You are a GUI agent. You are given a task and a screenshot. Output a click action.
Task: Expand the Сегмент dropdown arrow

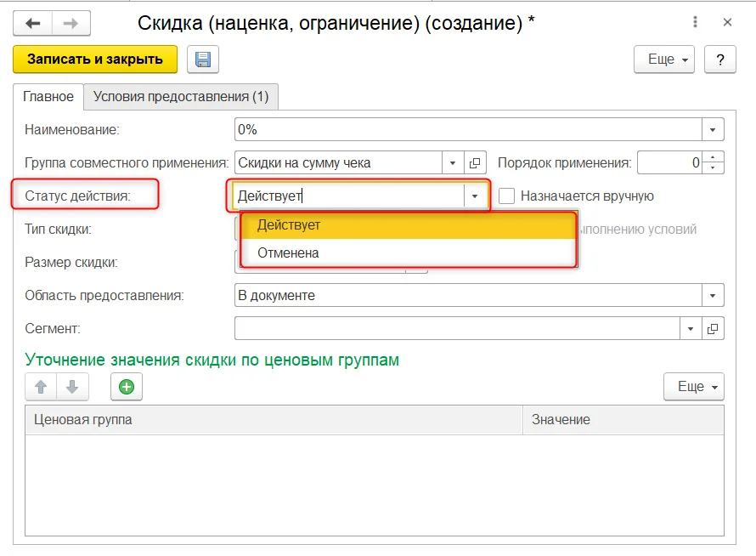(691, 329)
